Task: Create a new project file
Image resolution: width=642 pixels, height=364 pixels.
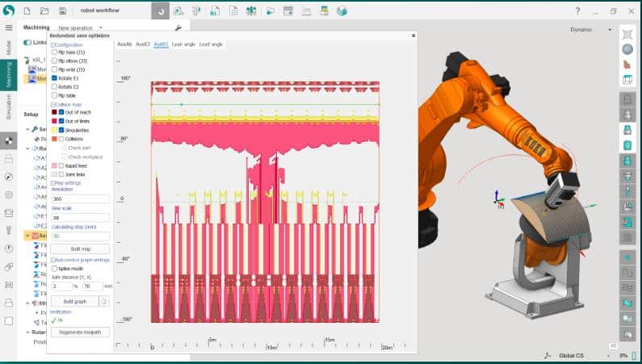Action: pos(27,11)
